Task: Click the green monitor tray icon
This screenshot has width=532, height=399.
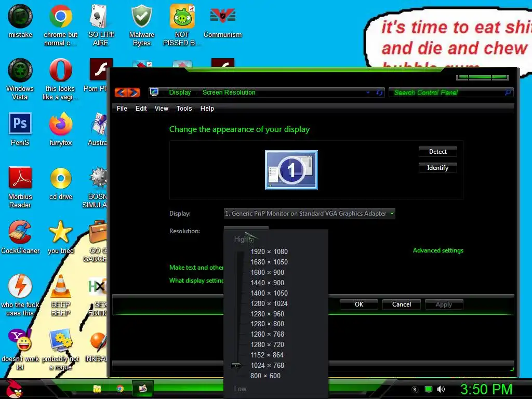Action: click(x=429, y=389)
